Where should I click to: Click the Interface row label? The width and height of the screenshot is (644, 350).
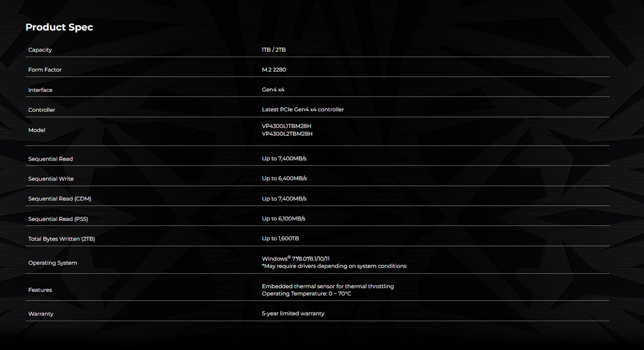(x=40, y=90)
